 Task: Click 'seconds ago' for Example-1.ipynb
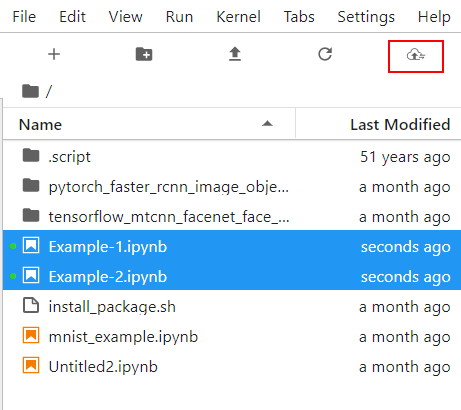point(406,247)
